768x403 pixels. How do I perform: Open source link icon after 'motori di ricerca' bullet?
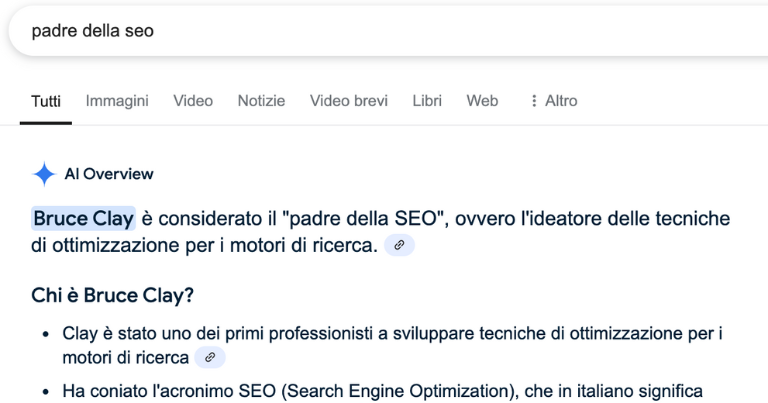(x=210, y=357)
